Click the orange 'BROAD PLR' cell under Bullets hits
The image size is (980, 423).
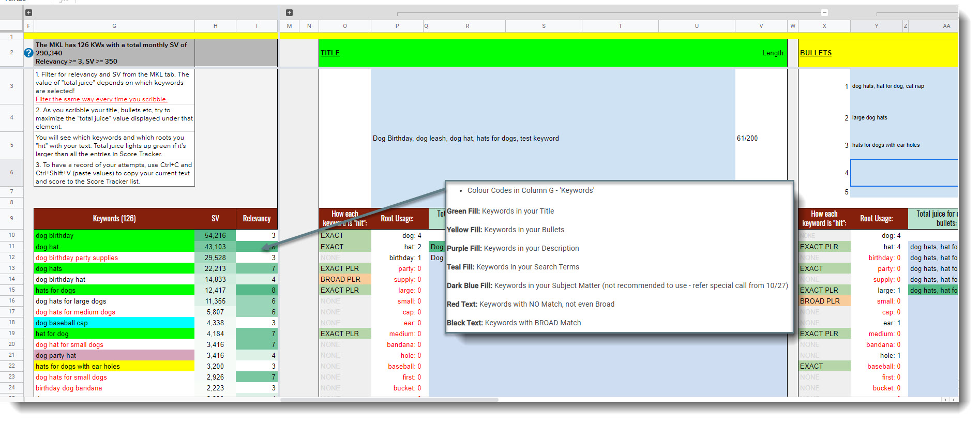(824, 301)
